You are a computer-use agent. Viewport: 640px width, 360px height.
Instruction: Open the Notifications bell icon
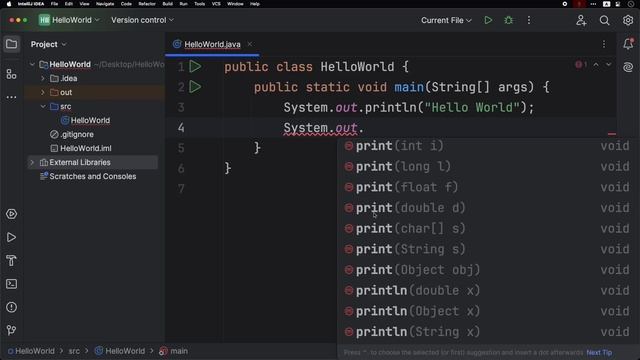tap(628, 44)
